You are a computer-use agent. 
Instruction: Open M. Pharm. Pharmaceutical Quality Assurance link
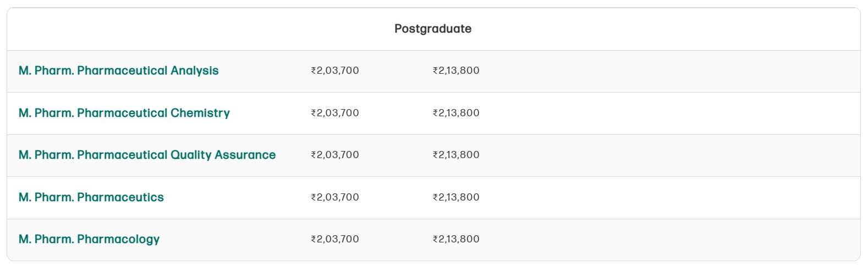(x=147, y=155)
